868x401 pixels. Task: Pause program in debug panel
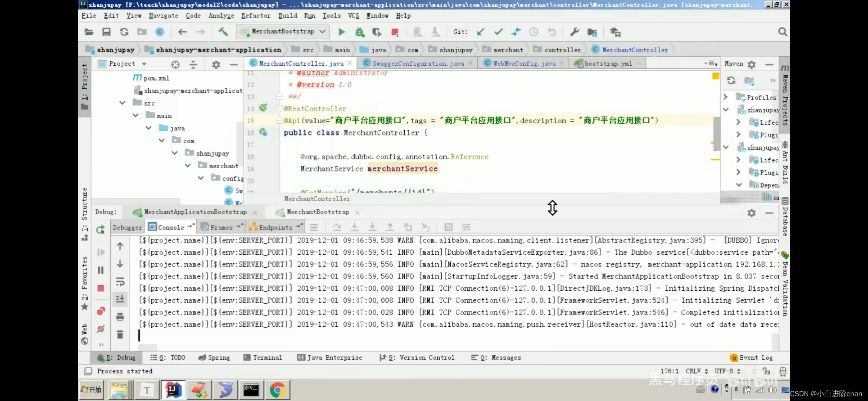tap(101, 270)
